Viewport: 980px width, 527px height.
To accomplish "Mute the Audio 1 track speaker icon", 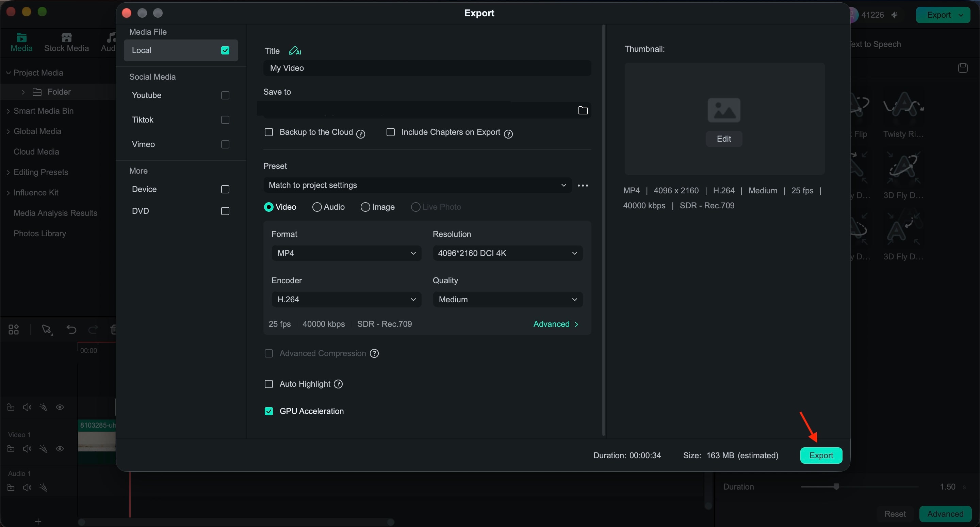I will (x=27, y=488).
